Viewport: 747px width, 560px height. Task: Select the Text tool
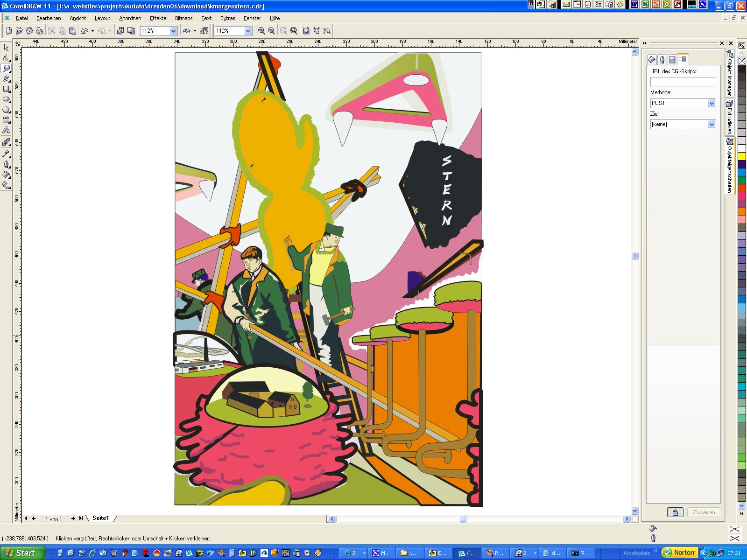tap(6, 130)
